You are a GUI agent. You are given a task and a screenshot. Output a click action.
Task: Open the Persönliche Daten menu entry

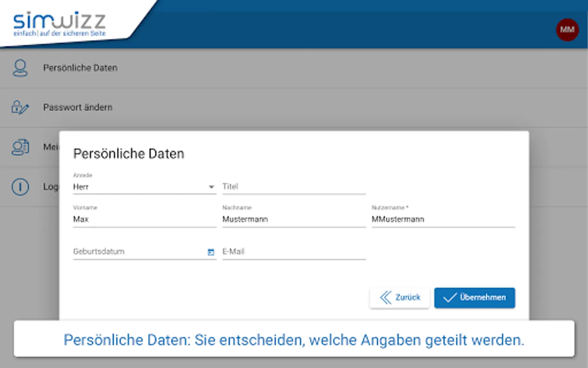point(294,68)
